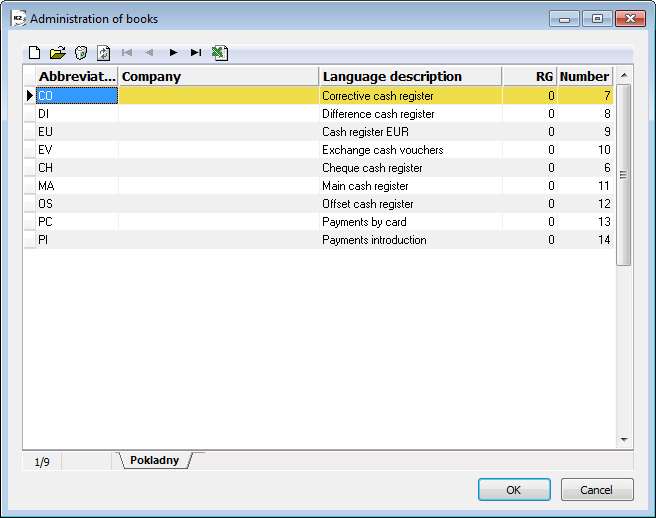Viewport: 656px width, 518px height.
Task: Click number 11 in Main cash register row
Action: [604, 186]
